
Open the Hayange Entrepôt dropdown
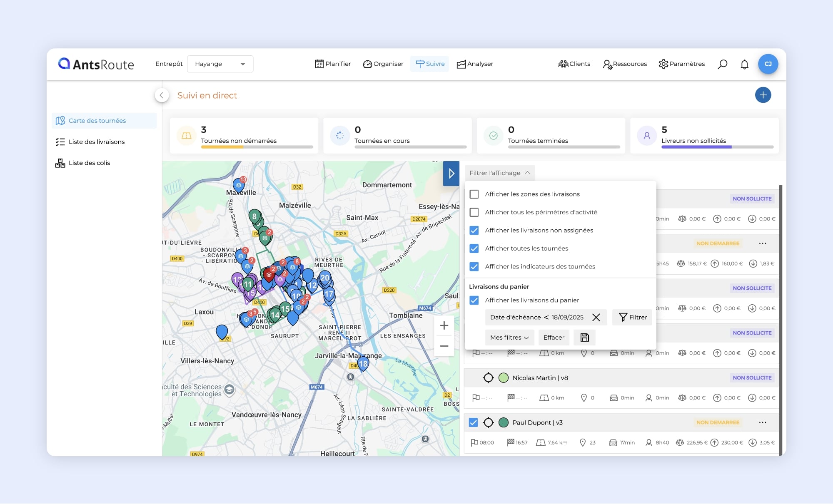(220, 64)
